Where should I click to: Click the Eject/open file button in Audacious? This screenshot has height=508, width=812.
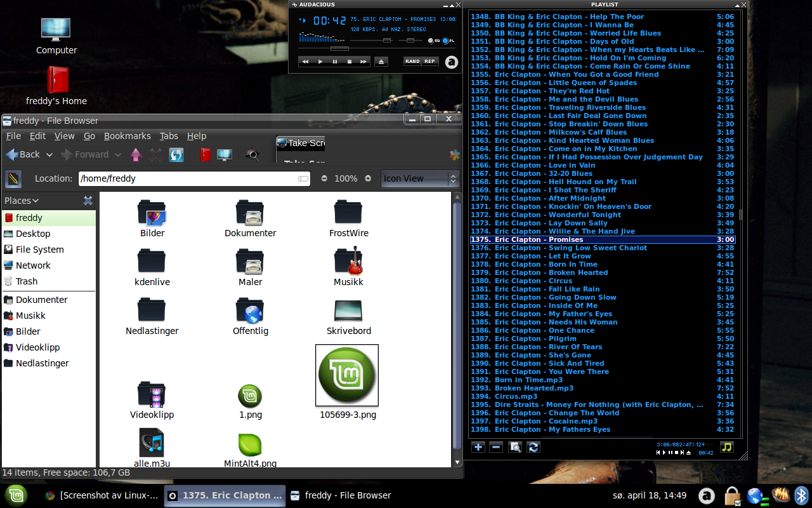381,62
